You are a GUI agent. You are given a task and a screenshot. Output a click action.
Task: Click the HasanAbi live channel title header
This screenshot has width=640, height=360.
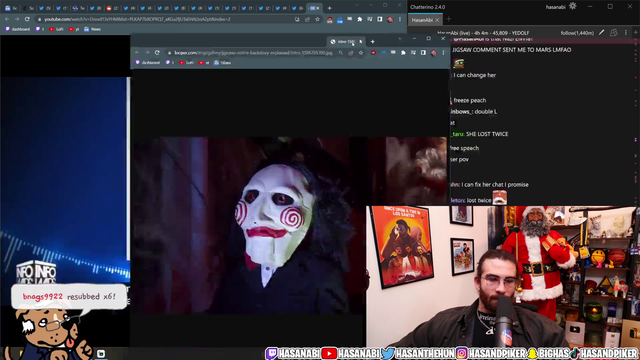[483, 33]
